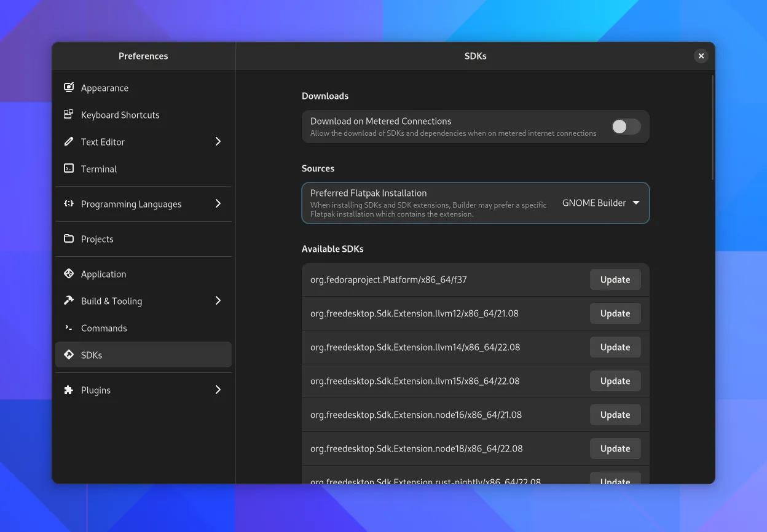This screenshot has width=767, height=532.
Task: Select the Application settings page
Action: point(103,274)
